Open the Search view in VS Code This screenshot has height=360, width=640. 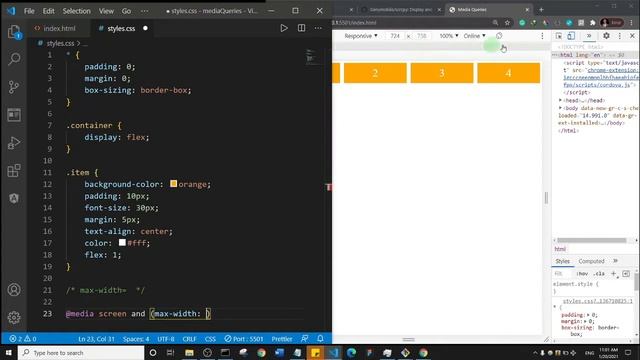14,59
